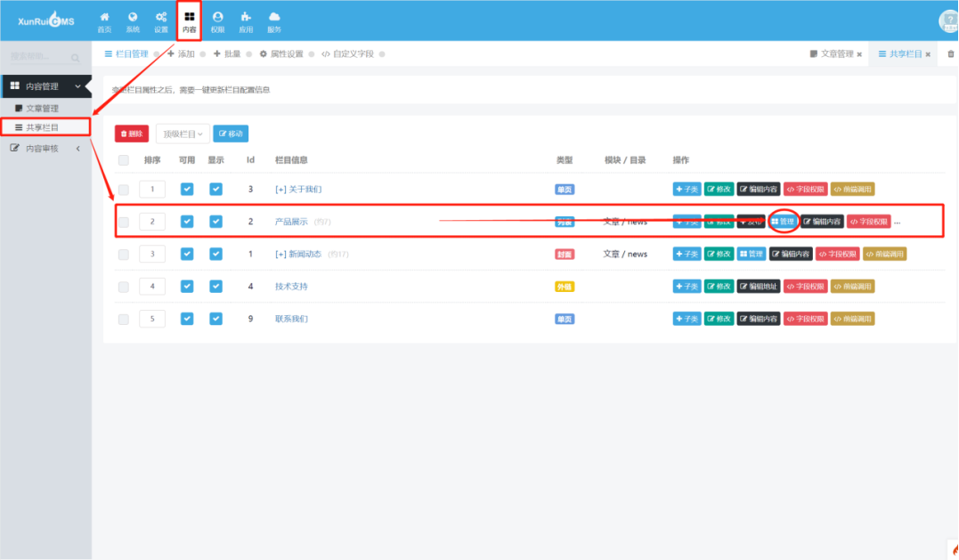959x560 pixels.
Task: Open the 添加 sub-tab
Action: pyautogui.click(x=181, y=53)
